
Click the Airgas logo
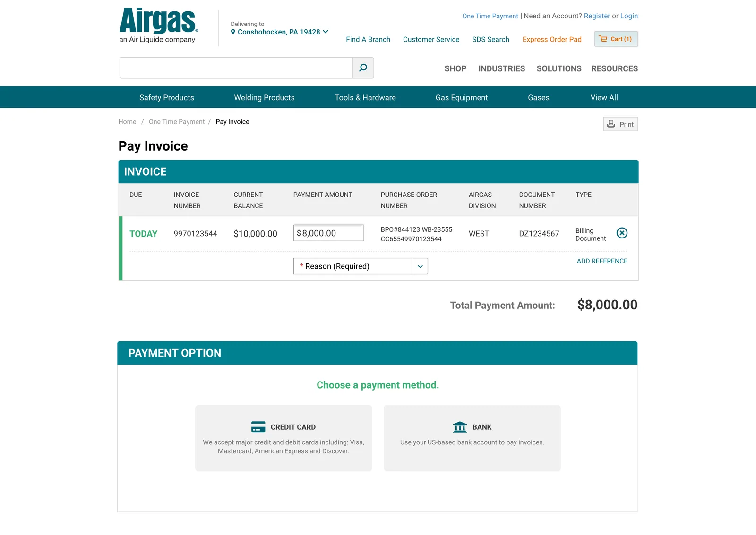(x=158, y=25)
